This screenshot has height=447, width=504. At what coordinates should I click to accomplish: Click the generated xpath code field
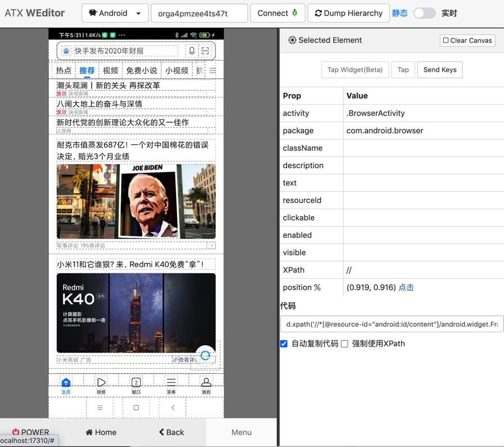[x=391, y=324]
